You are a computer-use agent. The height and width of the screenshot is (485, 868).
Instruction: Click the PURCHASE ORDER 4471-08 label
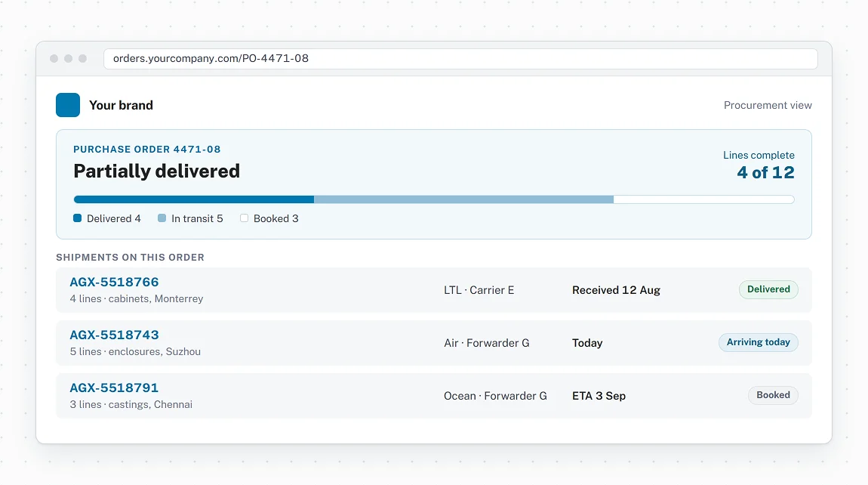pos(147,150)
